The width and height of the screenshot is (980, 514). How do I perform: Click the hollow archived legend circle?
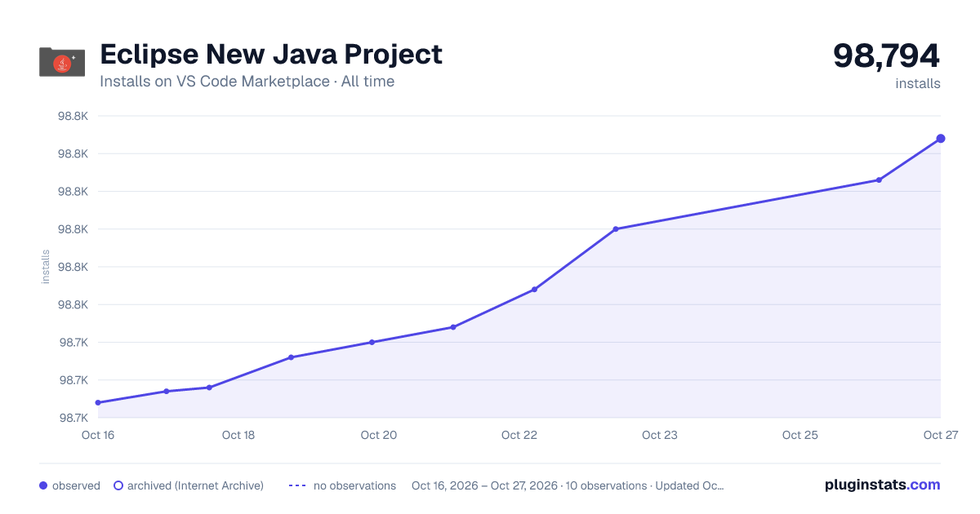pos(118,485)
